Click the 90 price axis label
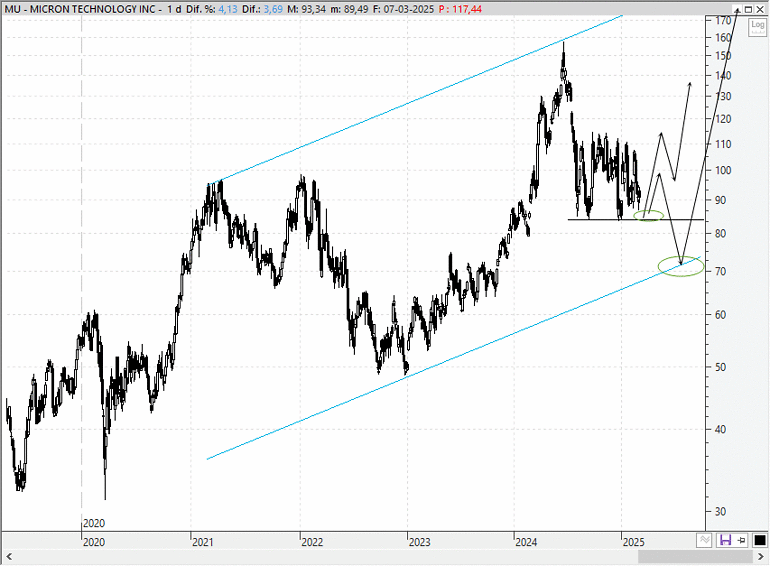Viewport: 770px width, 566px height. pos(720,200)
